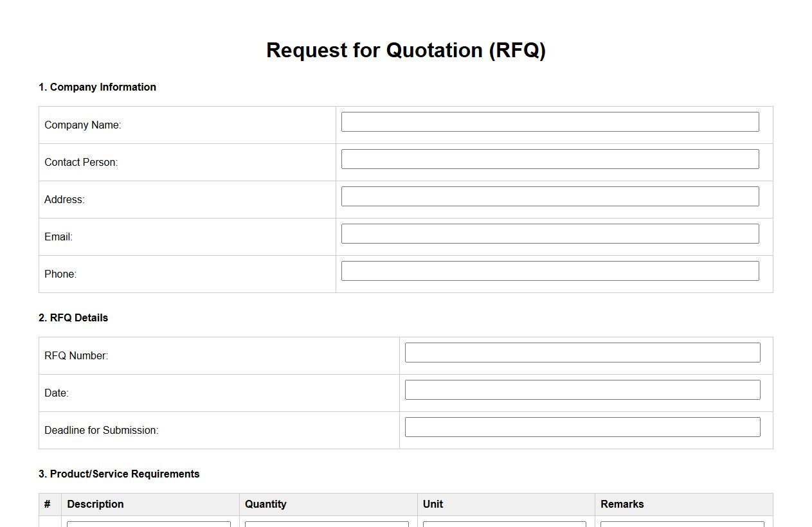Click into the Email text field

[550, 234]
